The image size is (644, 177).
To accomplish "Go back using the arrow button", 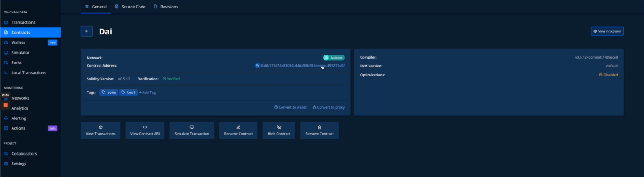I will (x=87, y=31).
